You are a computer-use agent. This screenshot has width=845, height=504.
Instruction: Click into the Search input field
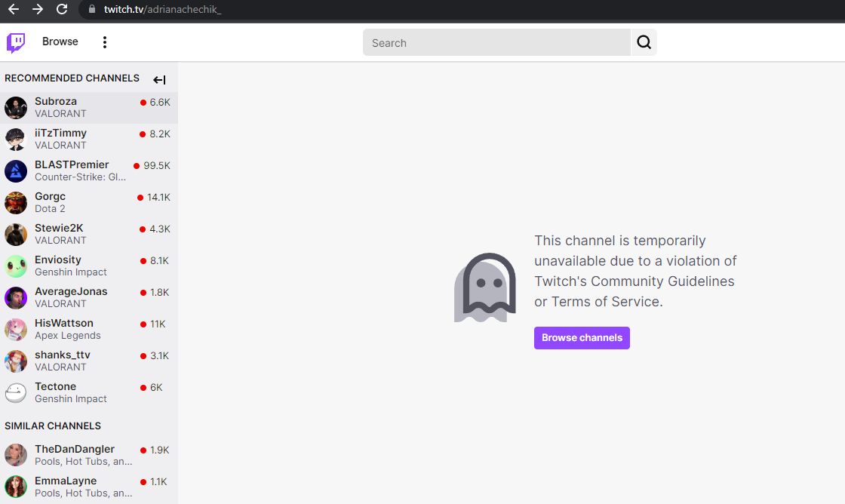[496, 42]
